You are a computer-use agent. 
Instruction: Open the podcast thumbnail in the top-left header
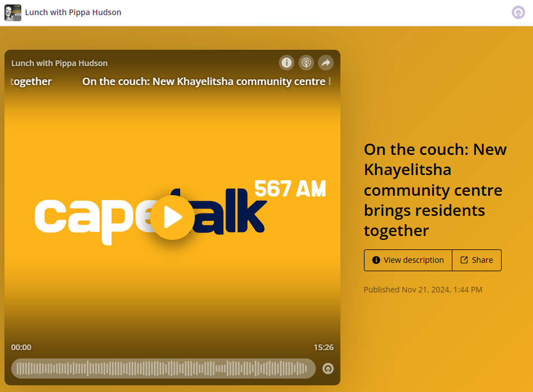coord(13,12)
